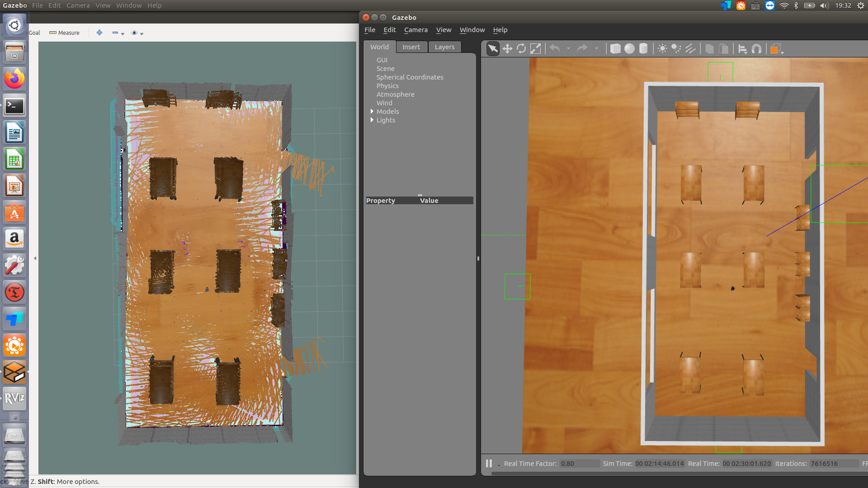
Task: Select the translate mode tool
Action: pyautogui.click(x=507, y=49)
